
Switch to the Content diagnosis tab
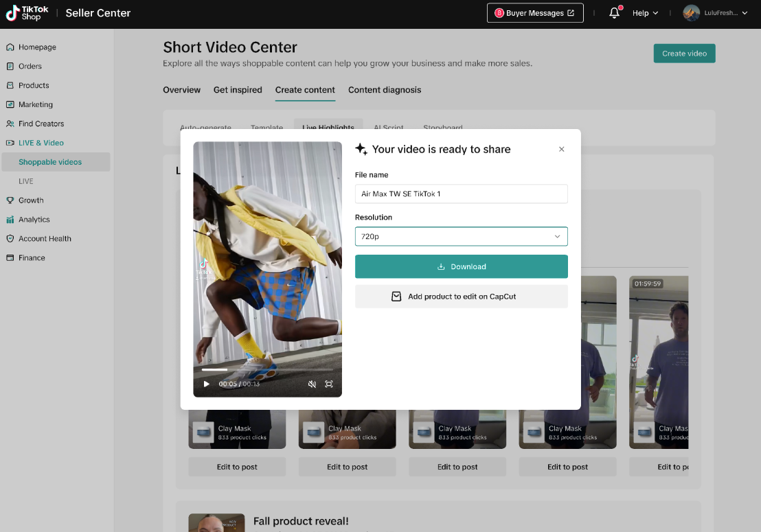tap(385, 90)
